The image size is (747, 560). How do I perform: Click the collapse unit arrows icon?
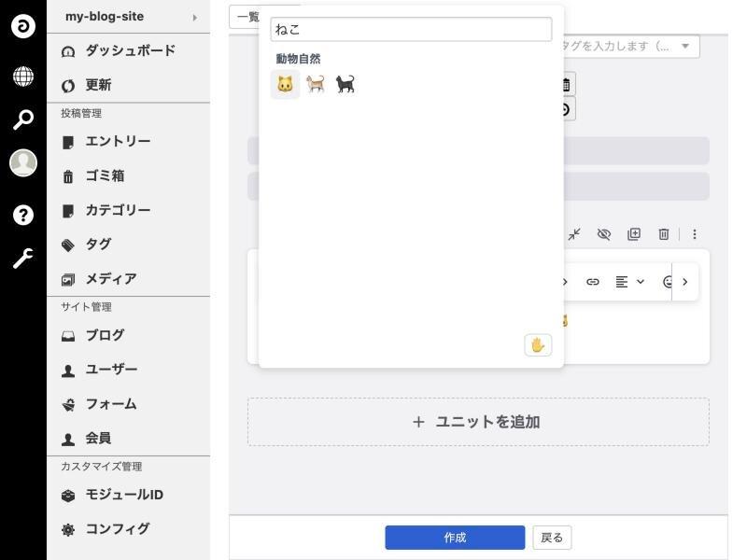pyautogui.click(x=574, y=234)
